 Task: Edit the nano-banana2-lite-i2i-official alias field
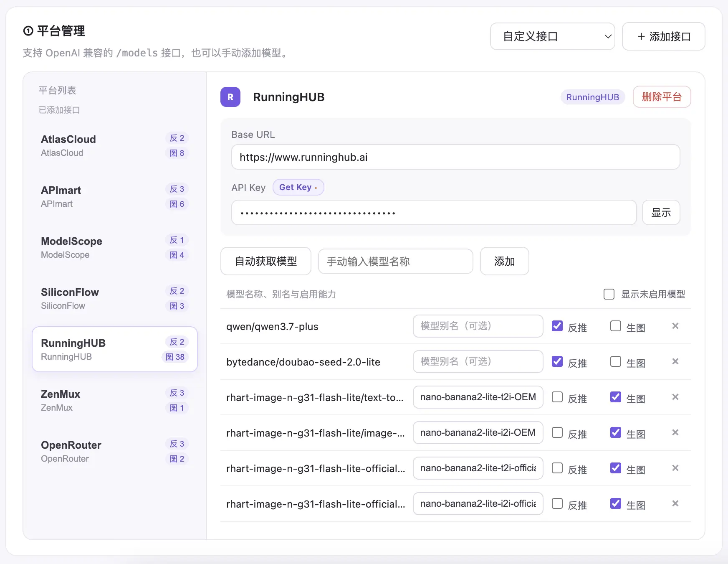point(478,503)
